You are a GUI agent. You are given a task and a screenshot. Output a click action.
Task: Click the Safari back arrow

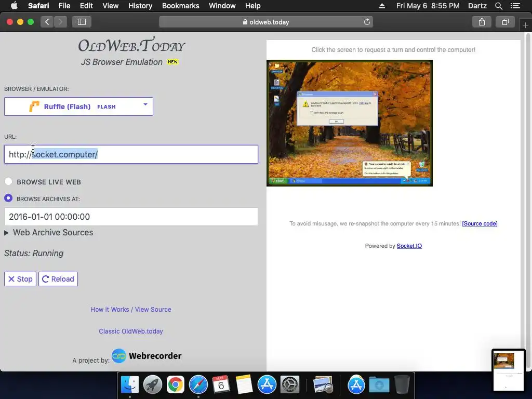pyautogui.click(x=47, y=22)
